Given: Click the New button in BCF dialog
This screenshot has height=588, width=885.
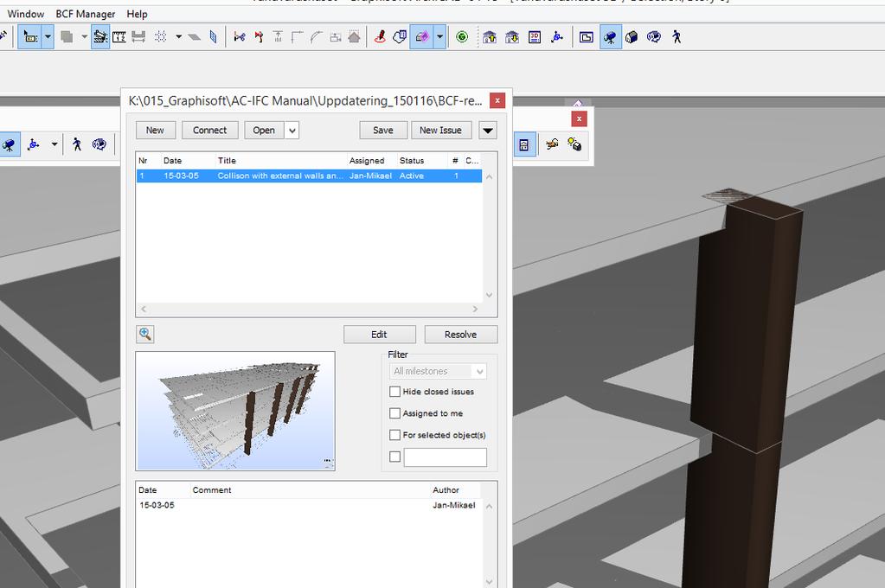Looking at the screenshot, I should pyautogui.click(x=155, y=131).
